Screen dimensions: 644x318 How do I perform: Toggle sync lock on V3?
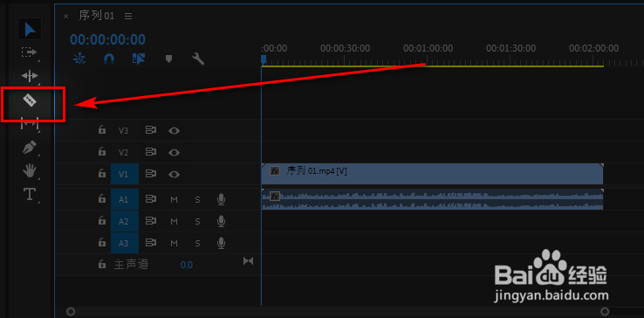(151, 130)
